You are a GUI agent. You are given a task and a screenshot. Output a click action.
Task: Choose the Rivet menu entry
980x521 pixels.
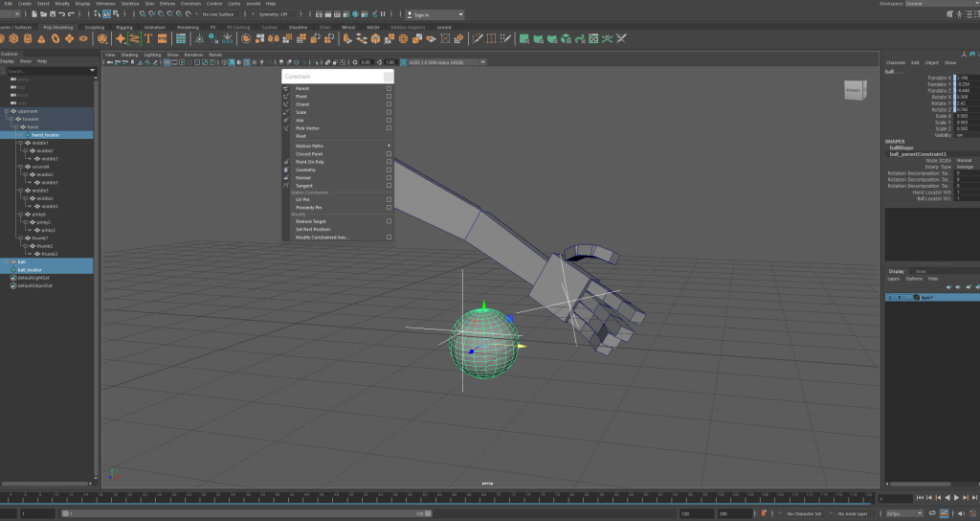[301, 136]
